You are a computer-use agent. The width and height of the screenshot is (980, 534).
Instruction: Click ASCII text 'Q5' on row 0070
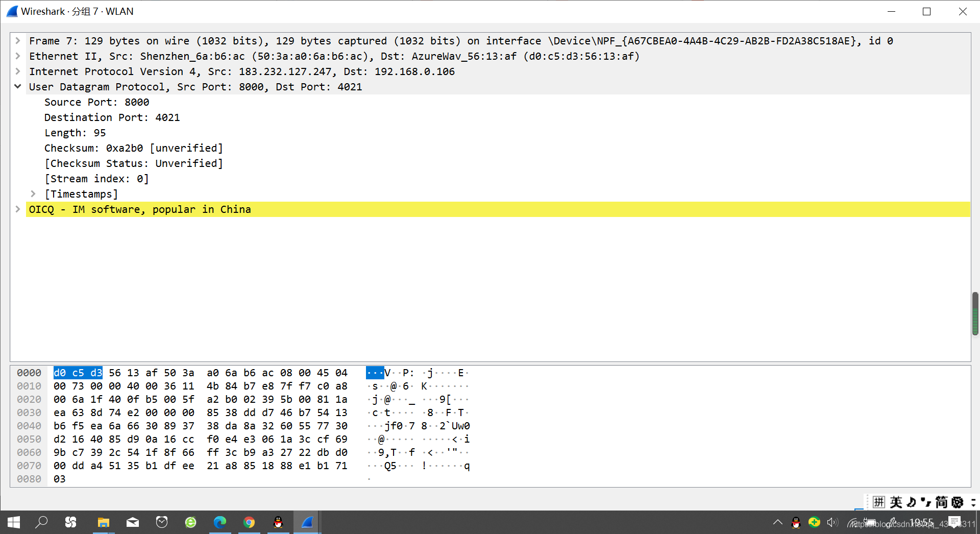pyautogui.click(x=390, y=466)
